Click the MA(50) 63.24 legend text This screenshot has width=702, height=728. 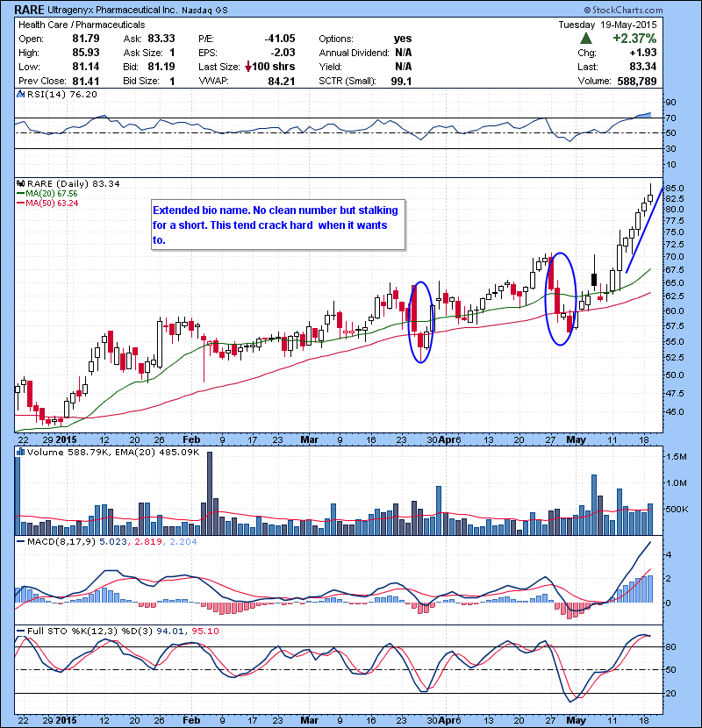tap(52, 203)
